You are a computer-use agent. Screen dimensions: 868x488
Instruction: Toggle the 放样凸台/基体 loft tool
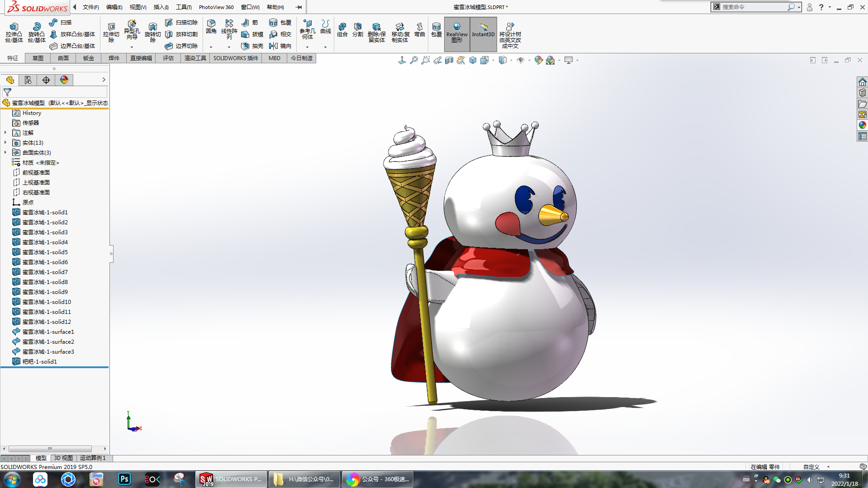point(72,34)
